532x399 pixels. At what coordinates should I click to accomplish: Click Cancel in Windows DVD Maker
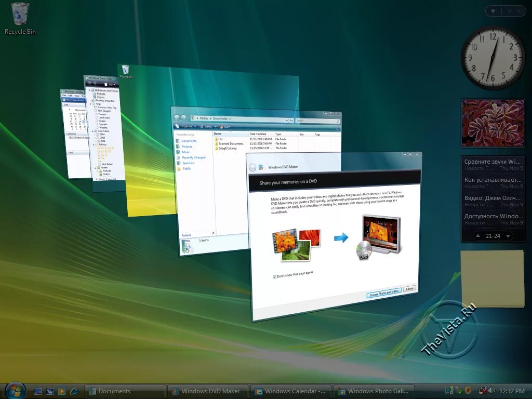409,289
